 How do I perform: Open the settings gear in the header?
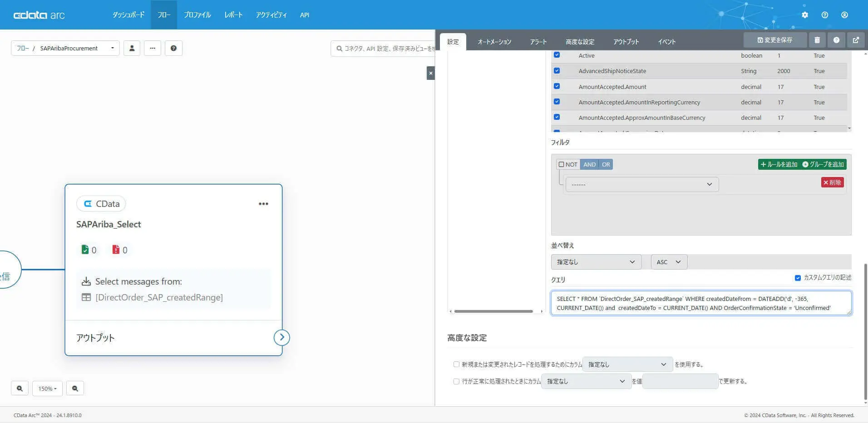point(805,15)
